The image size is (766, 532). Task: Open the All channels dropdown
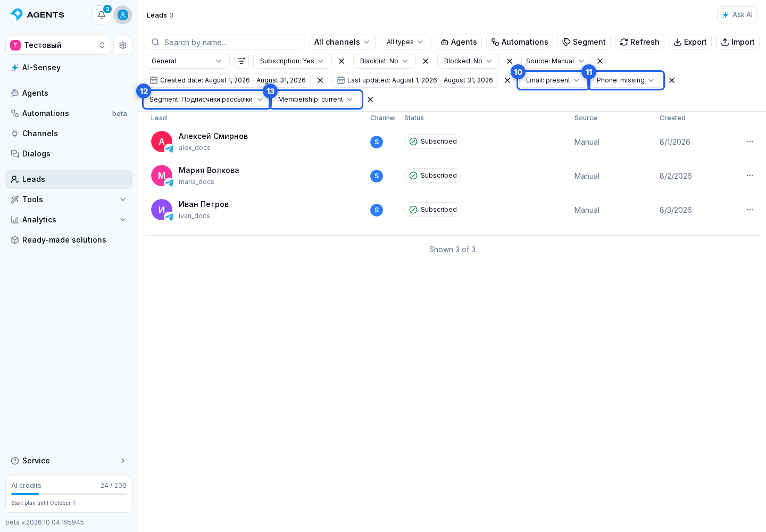coord(343,42)
